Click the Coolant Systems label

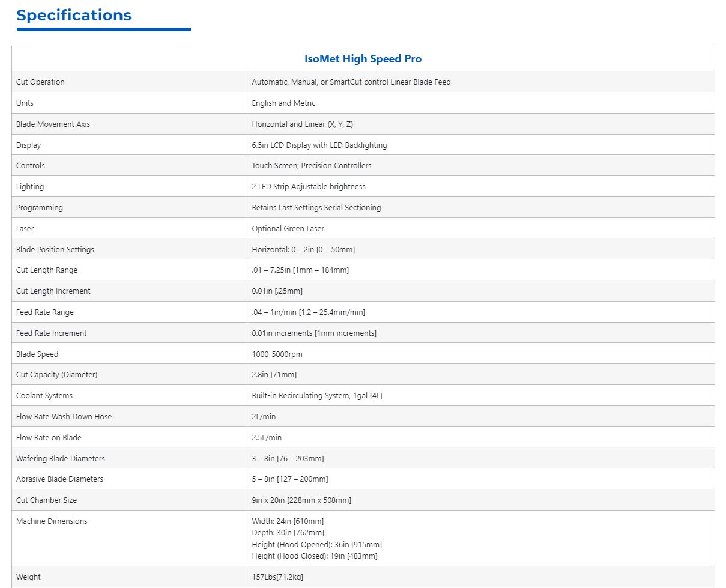click(44, 396)
